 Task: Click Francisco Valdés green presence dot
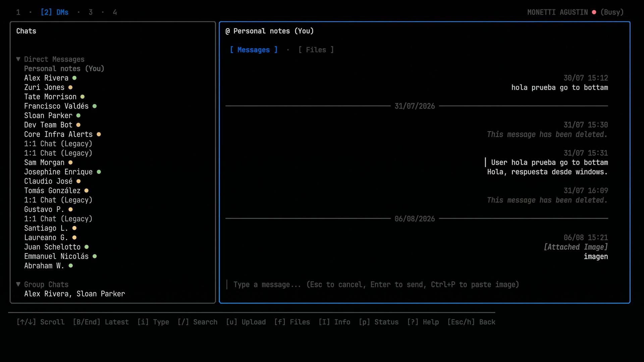(95, 106)
